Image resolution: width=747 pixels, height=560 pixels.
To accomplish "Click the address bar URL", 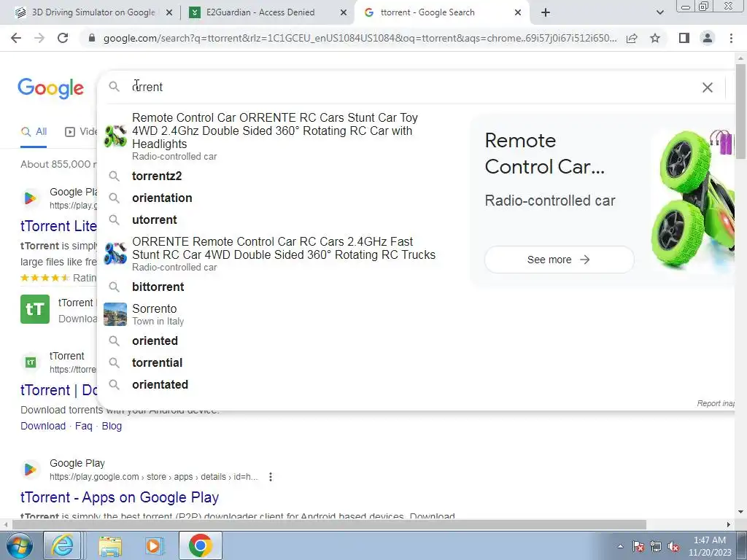I will pyautogui.click(x=360, y=38).
